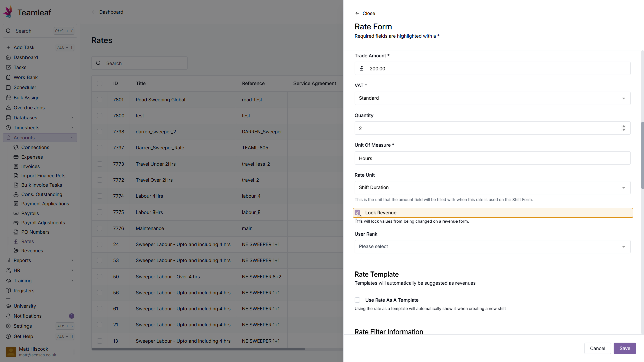Click the Overdue Jobs warning icon

coord(8,108)
